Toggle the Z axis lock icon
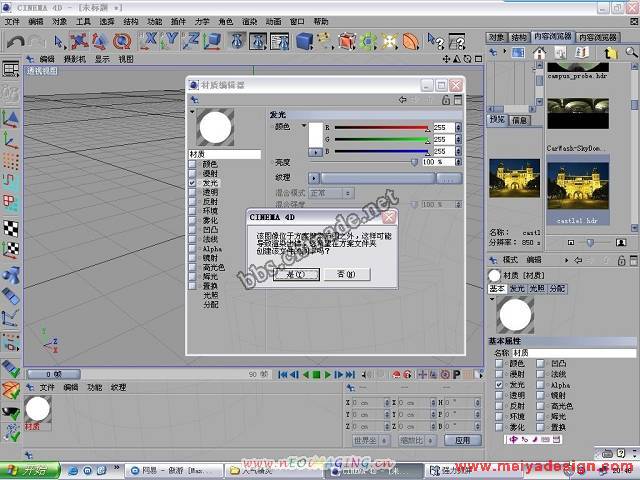 point(191,42)
